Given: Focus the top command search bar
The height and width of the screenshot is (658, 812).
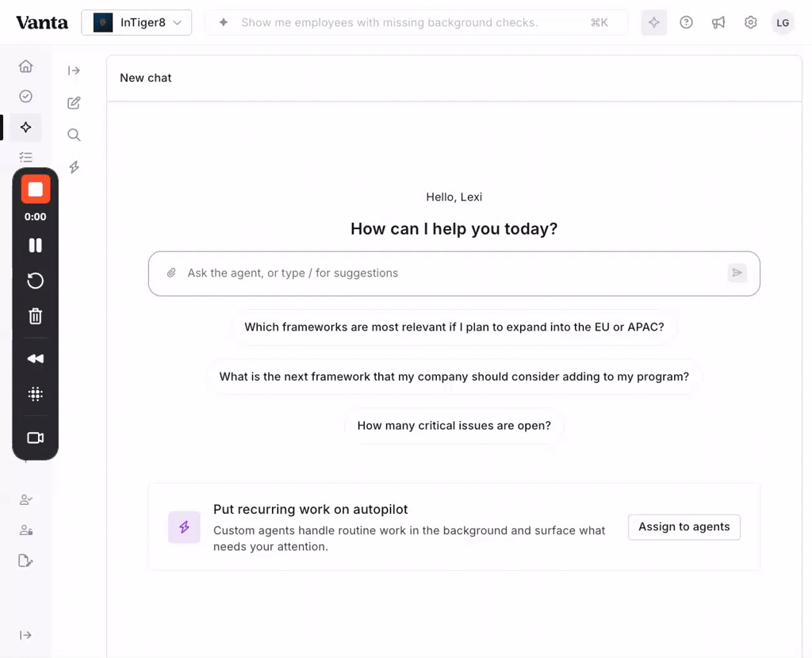Looking at the screenshot, I should (x=416, y=22).
